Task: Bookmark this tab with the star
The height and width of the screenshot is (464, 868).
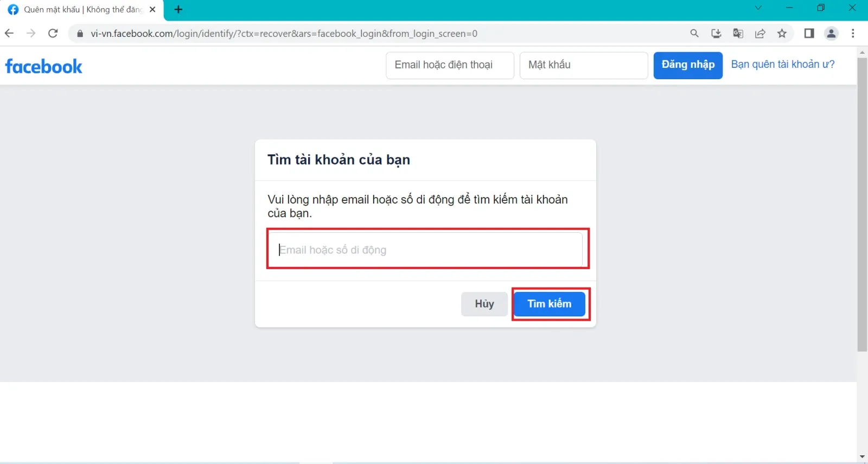Action: point(782,33)
